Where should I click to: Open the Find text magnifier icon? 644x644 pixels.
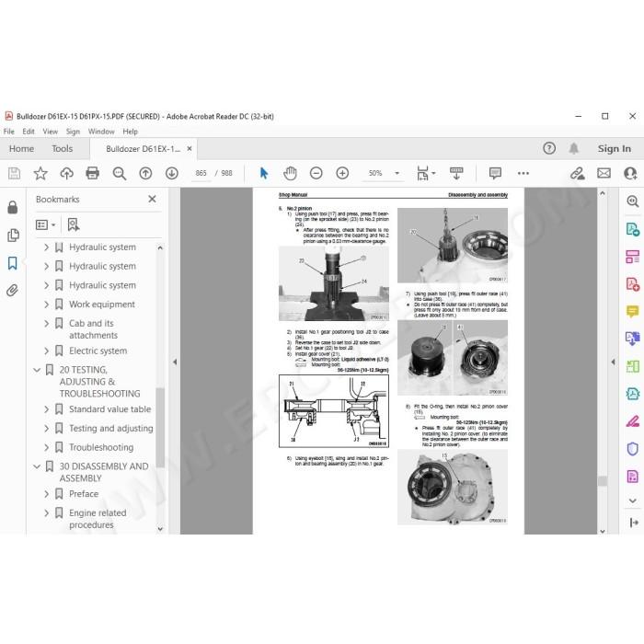point(119,173)
